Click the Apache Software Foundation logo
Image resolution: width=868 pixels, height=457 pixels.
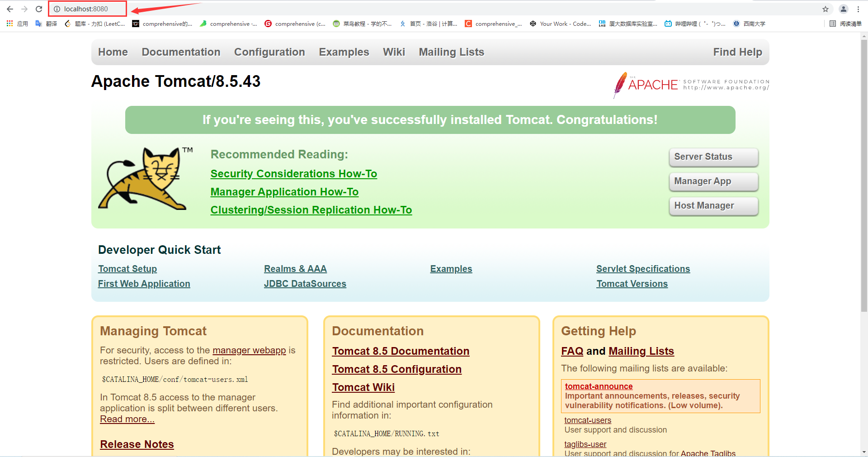pyautogui.click(x=691, y=85)
